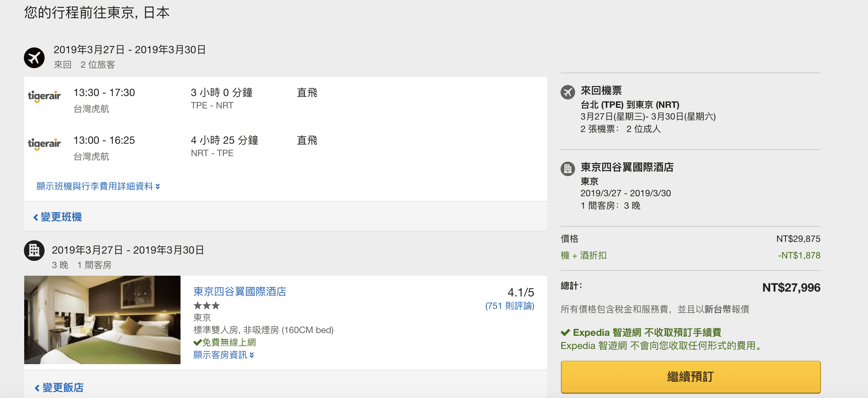Click the -NT$1,878 discount amount
Screen dimensions: 868x398
799,255
